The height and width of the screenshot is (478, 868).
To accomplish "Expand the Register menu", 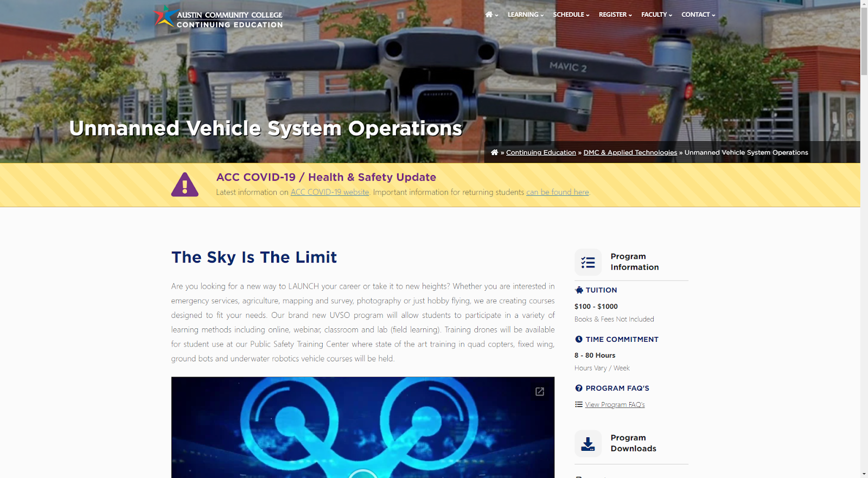I will pos(616,15).
